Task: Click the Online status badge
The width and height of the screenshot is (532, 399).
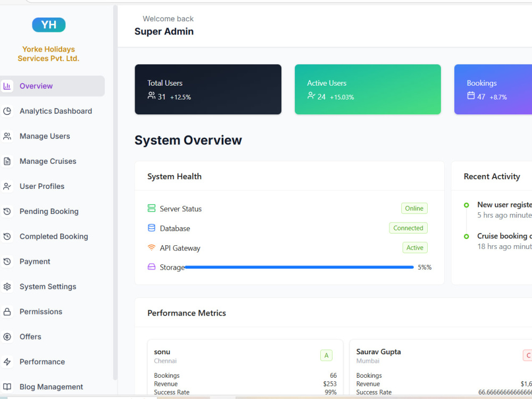Action: (x=414, y=209)
